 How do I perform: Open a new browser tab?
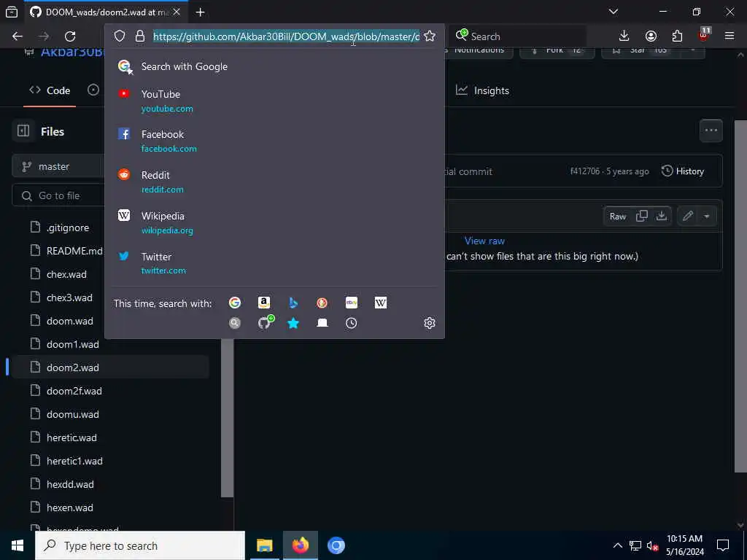[x=200, y=12]
